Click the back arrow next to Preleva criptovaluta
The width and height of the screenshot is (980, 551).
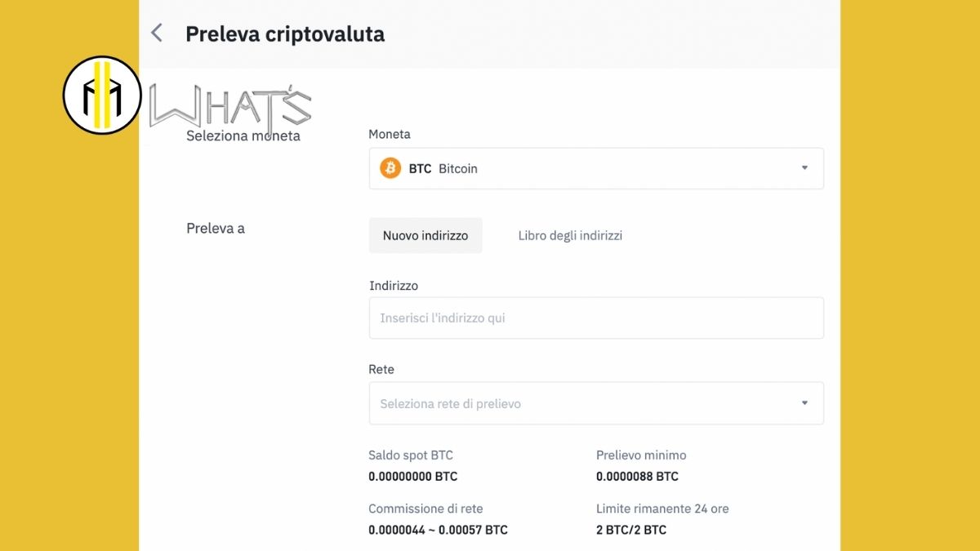pyautogui.click(x=156, y=33)
